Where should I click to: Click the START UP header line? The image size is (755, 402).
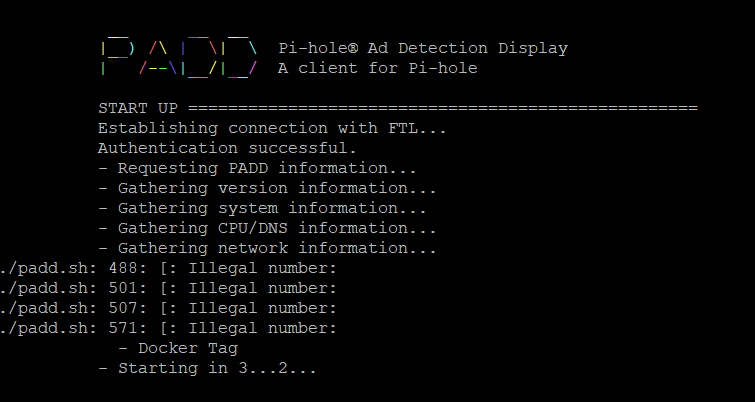[x=398, y=108]
